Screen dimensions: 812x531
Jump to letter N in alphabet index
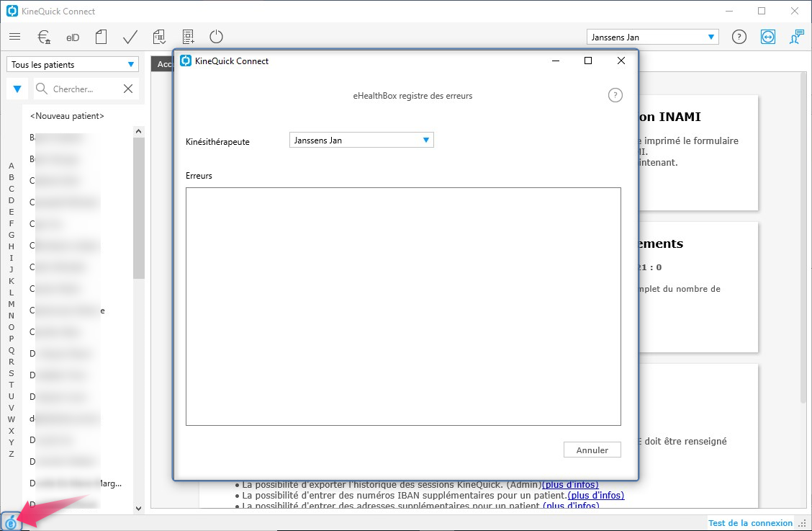(x=12, y=316)
